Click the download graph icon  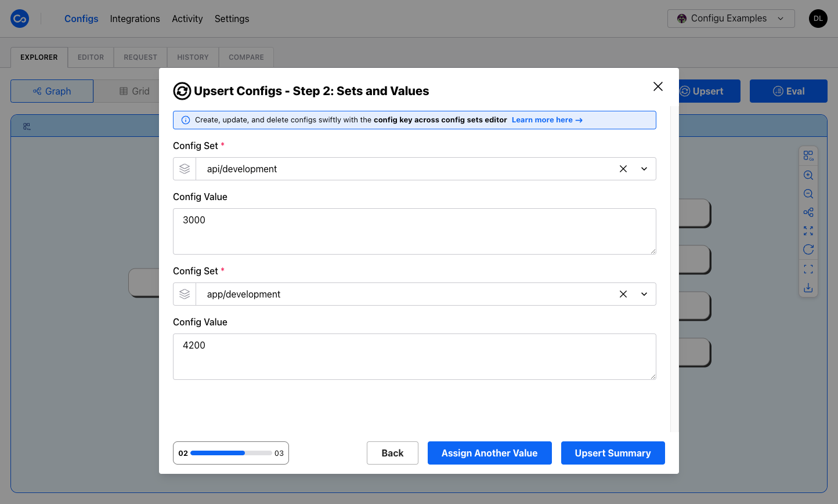point(808,288)
